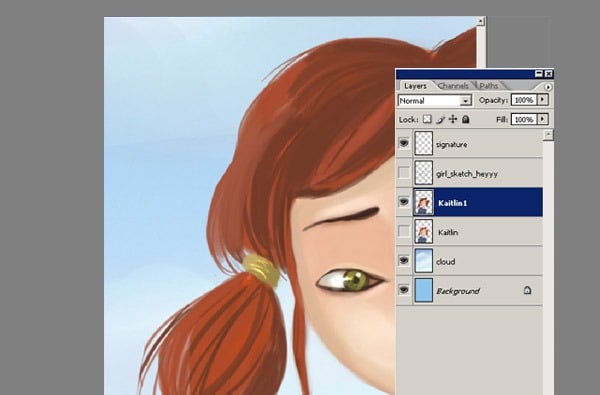Open the Layers panel flyout menu arrow
Image resolution: width=600 pixels, height=395 pixels.
(x=548, y=87)
